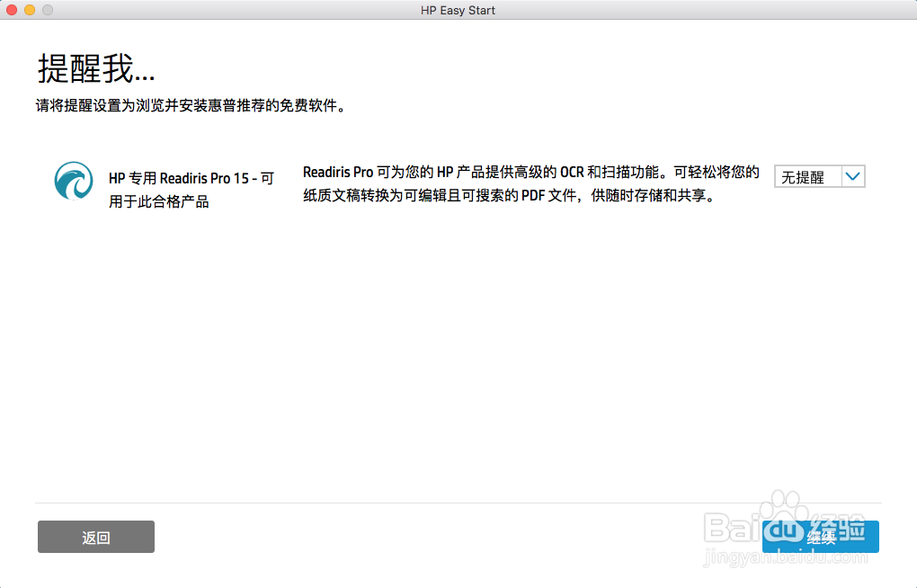Close the HP Easy Start window

coord(11,10)
